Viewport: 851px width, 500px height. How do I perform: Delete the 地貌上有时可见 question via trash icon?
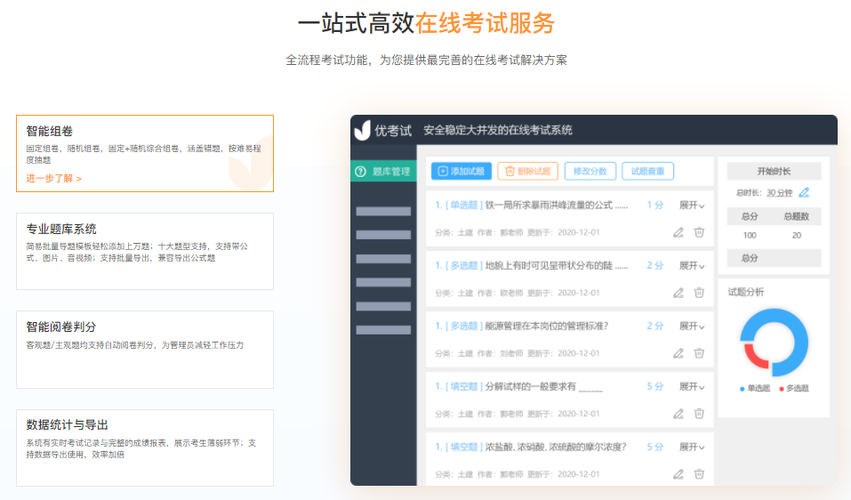point(699,293)
